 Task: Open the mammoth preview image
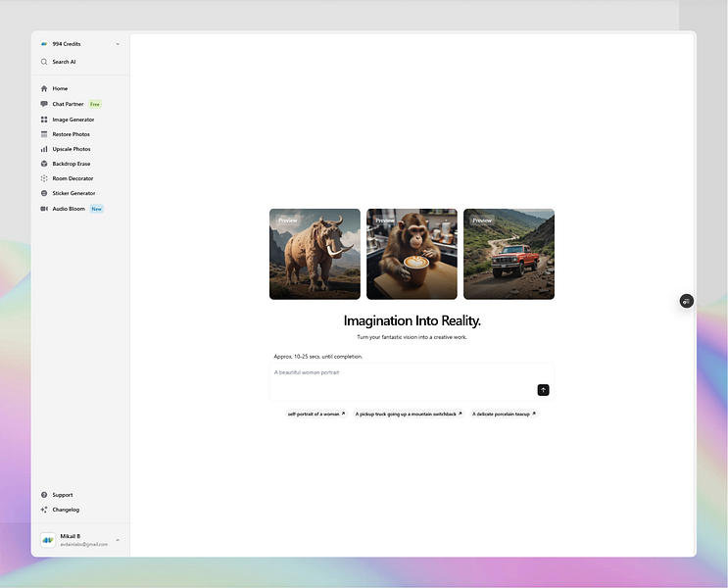(x=315, y=254)
